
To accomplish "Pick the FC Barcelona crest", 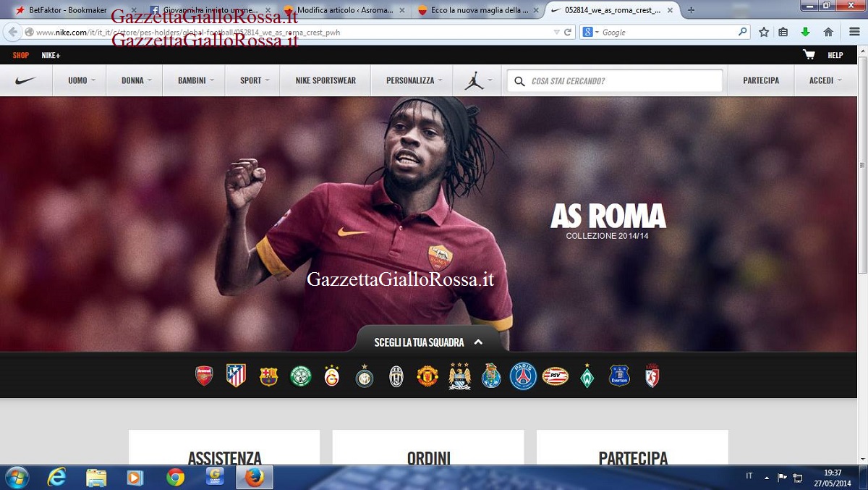I will click(x=268, y=376).
